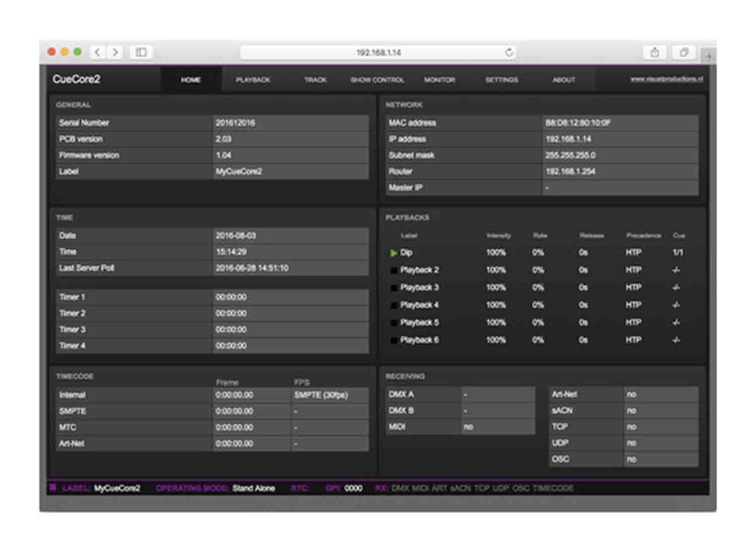The width and height of the screenshot is (756, 553).
Task: Click the SMPTE (30fps) FPS value
Action: [x=321, y=395]
